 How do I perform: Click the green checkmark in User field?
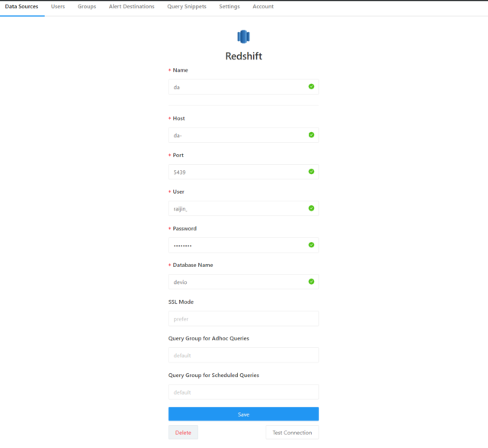coord(311,208)
